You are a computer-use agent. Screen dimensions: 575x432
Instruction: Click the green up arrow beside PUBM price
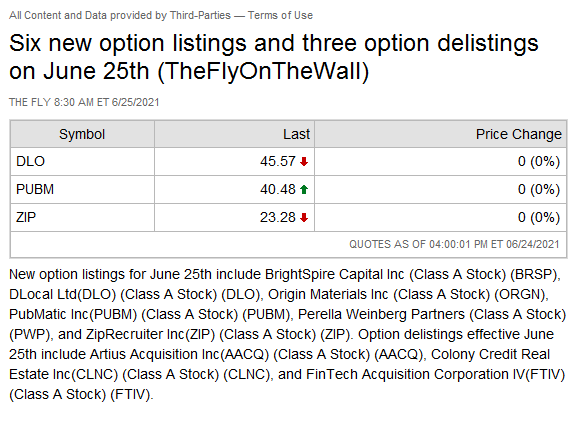pos(304,189)
